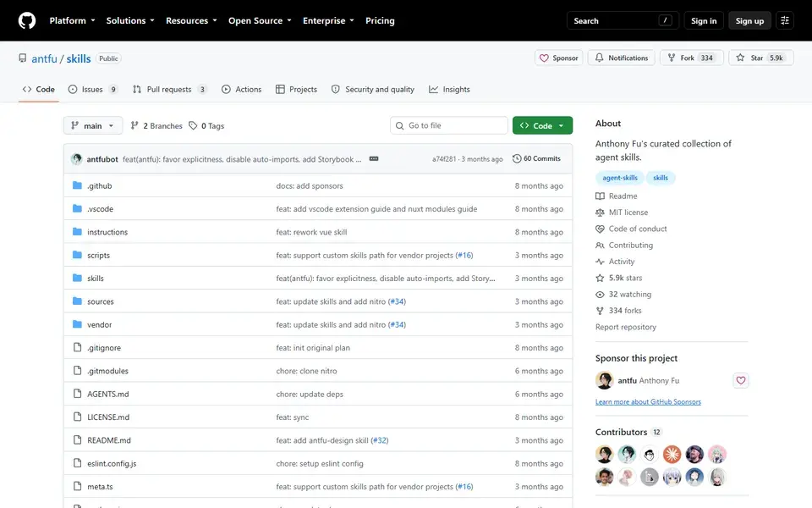The image size is (812, 508).
Task: Open the meta.ts file
Action: (100, 487)
